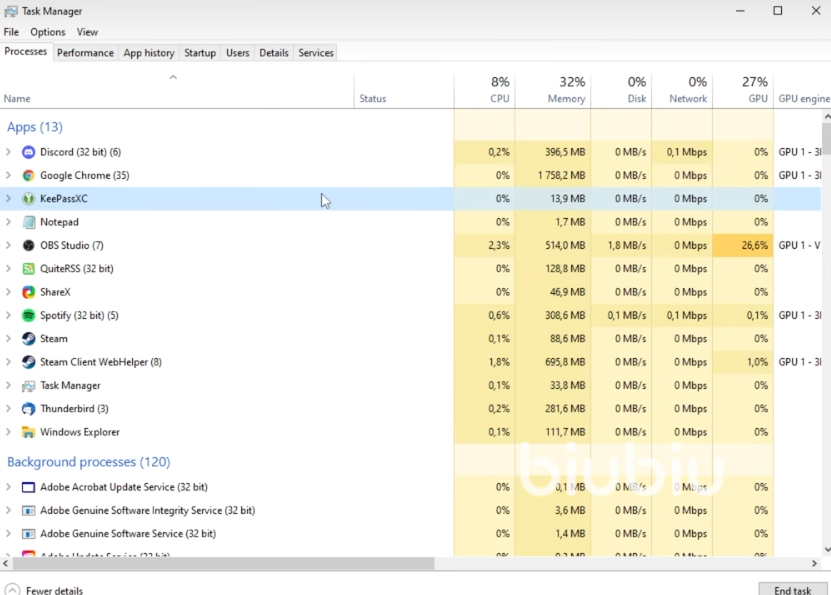The width and height of the screenshot is (831, 595).
Task: Select the Steam process icon
Action: pos(28,339)
